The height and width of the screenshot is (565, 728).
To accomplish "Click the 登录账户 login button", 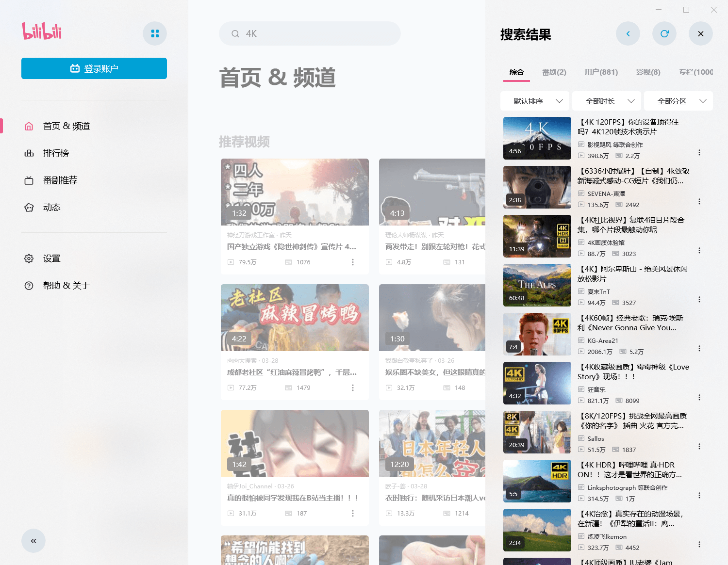I will pyautogui.click(x=94, y=68).
